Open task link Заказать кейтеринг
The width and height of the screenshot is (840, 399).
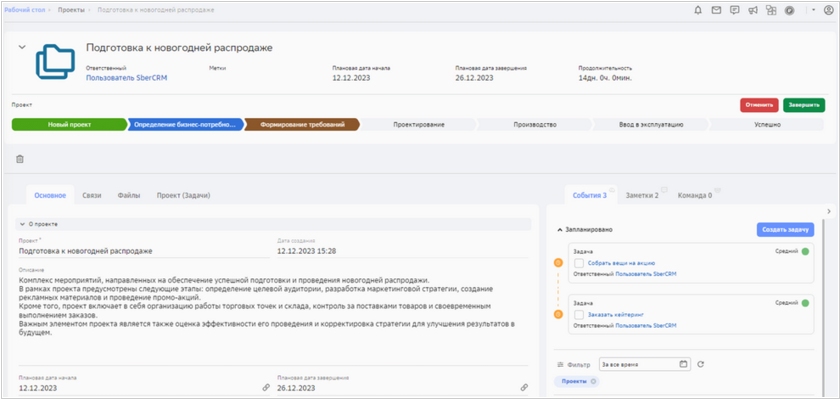click(x=615, y=314)
